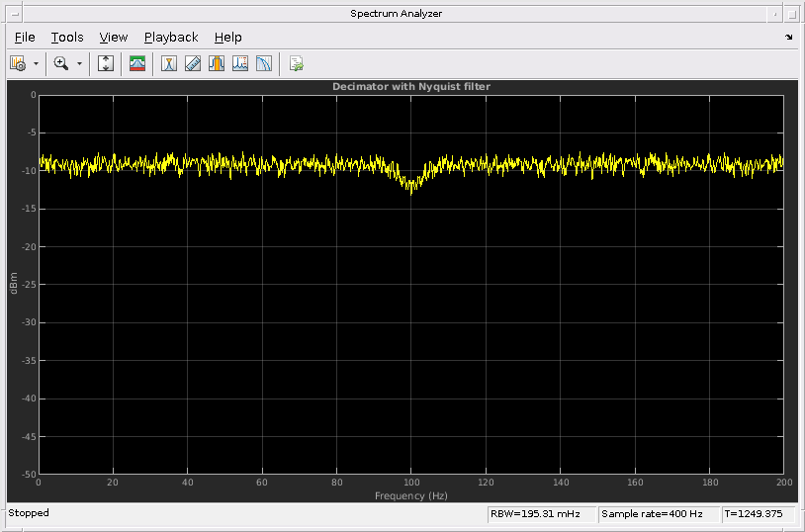Open the Tools menu
This screenshot has width=805, height=532.
coord(67,37)
